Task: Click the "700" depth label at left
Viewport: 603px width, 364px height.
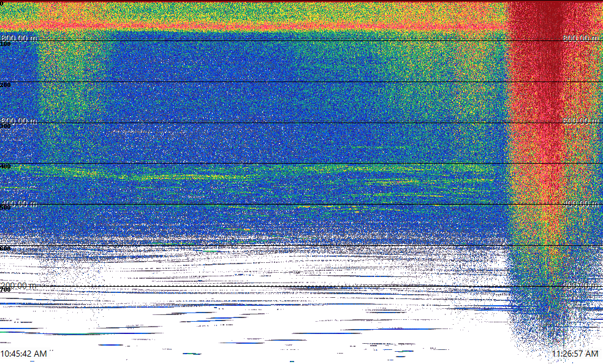Action: point(6,289)
